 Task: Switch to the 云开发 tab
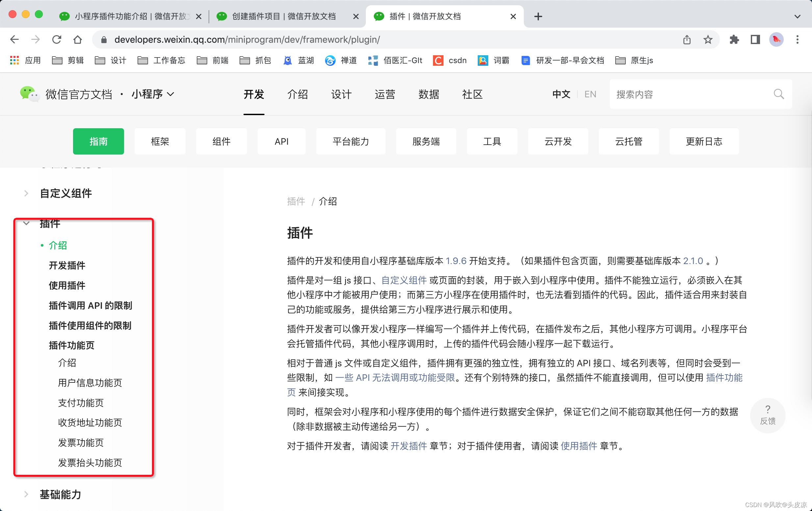click(x=558, y=141)
